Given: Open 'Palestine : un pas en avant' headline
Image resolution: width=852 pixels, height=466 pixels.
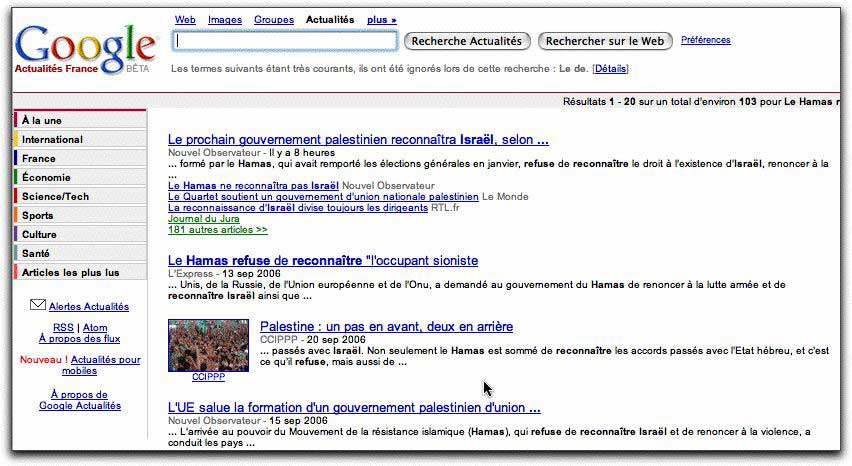Looking at the screenshot, I should click(x=386, y=326).
